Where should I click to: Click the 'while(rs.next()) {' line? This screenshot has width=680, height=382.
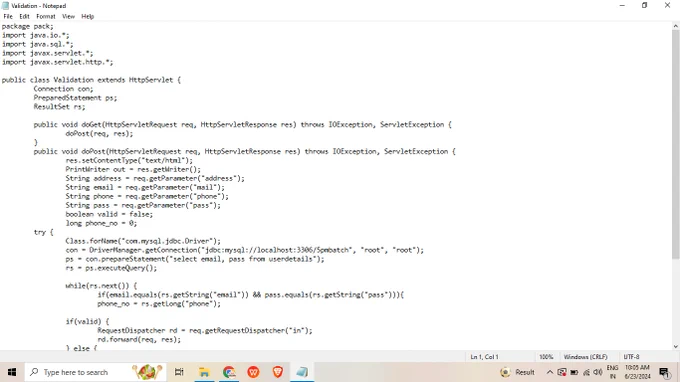[101, 286]
